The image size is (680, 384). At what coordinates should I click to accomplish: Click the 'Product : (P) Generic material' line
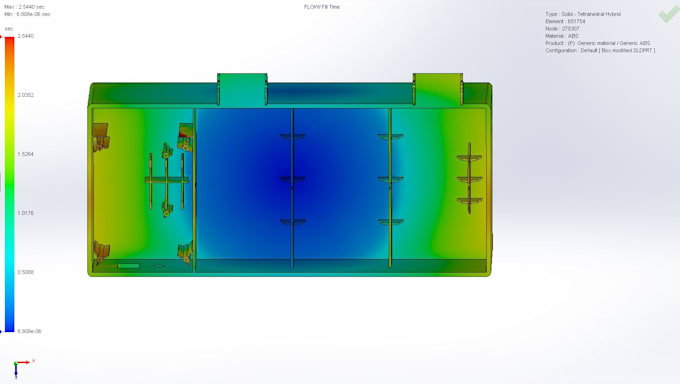click(598, 43)
